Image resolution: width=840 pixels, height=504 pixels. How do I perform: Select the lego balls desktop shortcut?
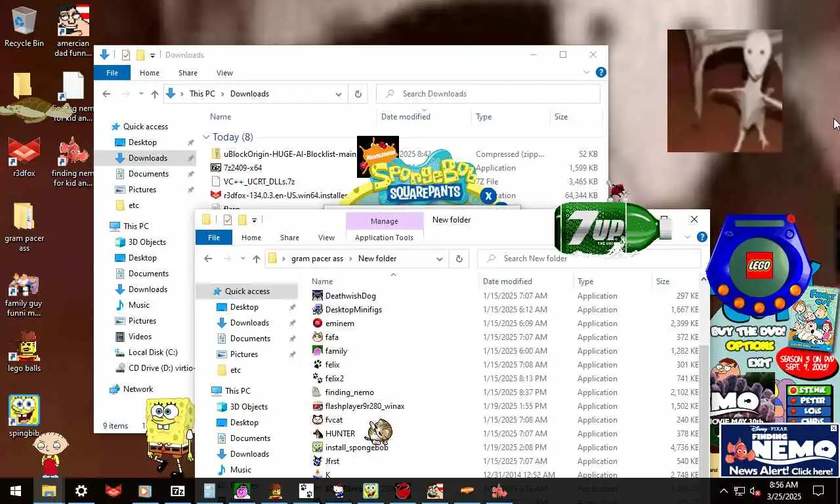click(24, 352)
